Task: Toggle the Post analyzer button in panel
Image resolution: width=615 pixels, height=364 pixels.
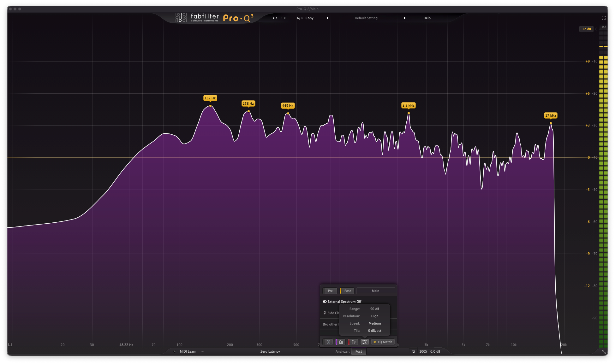Action: pyautogui.click(x=347, y=291)
